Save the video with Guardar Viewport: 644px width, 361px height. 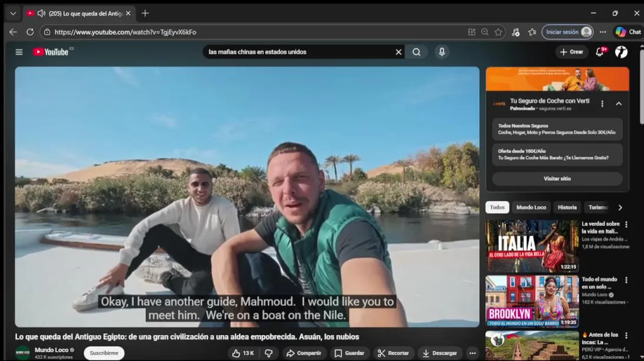350,353
